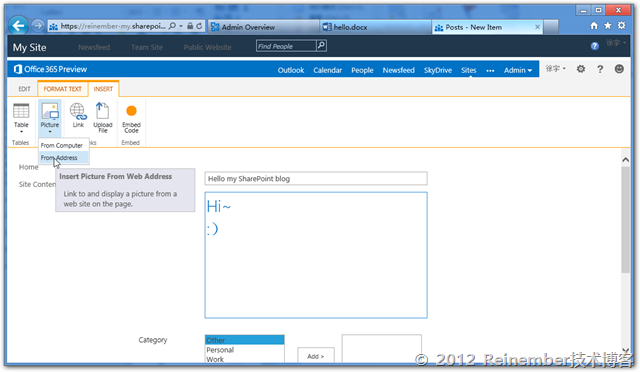Screen dimensions: 640x372
Task: Click the Upload File ribbon button
Action: [102, 118]
